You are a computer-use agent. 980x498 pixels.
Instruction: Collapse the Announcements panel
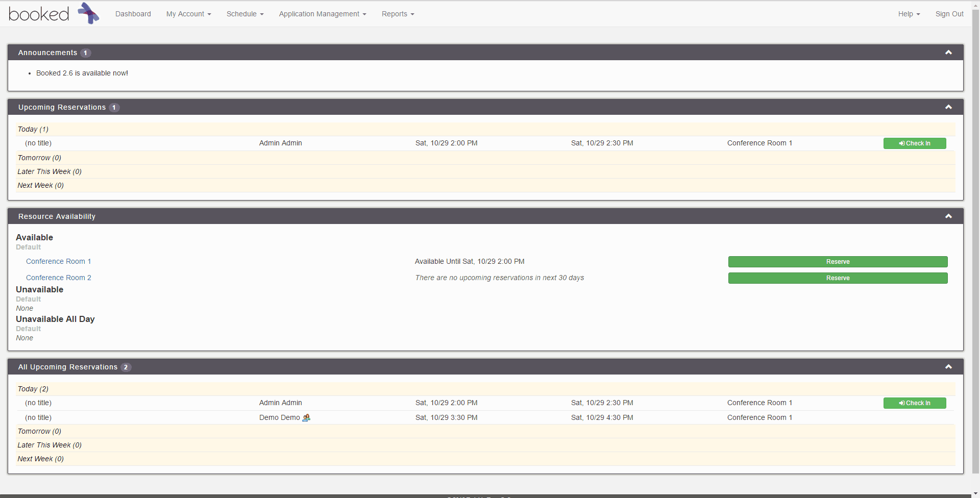949,52
